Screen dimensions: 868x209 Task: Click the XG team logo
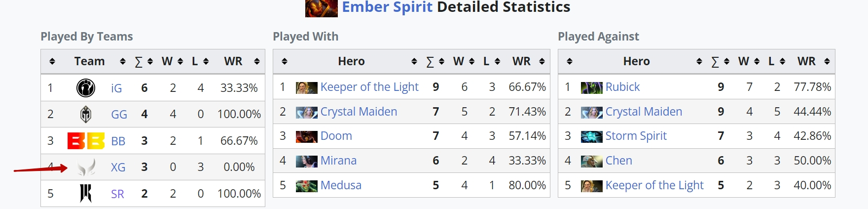[86, 167]
